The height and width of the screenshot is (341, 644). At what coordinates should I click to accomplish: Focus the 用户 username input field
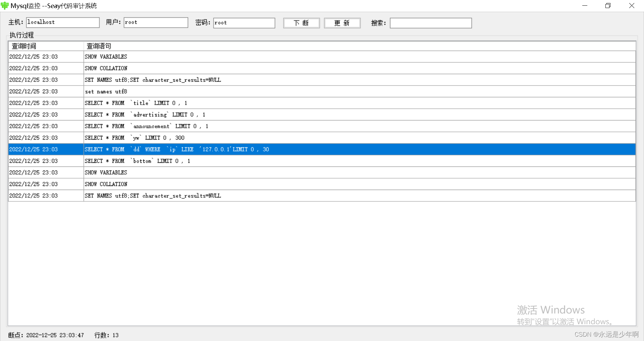pos(156,22)
